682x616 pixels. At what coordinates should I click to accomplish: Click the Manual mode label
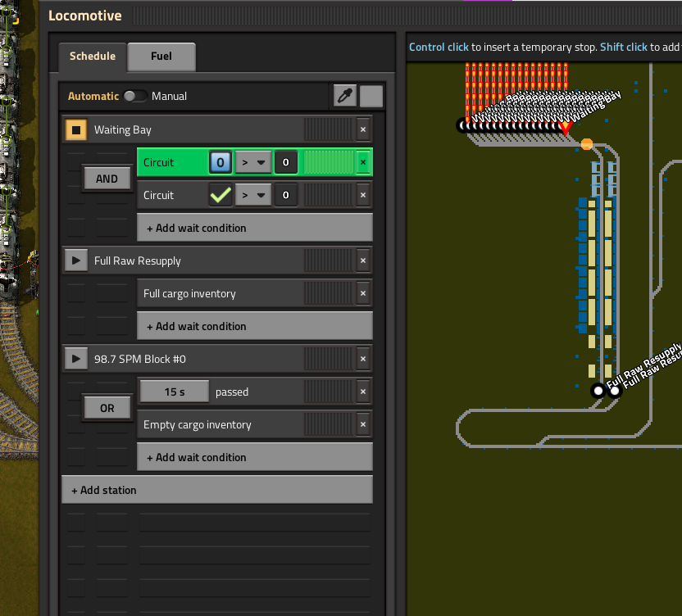[169, 96]
